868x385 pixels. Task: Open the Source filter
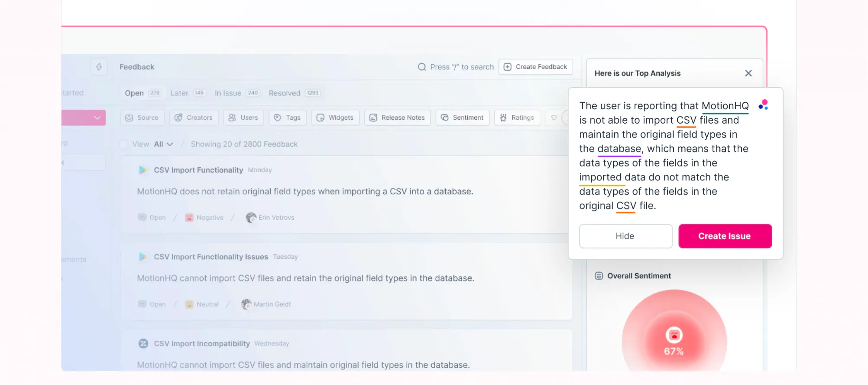click(142, 117)
